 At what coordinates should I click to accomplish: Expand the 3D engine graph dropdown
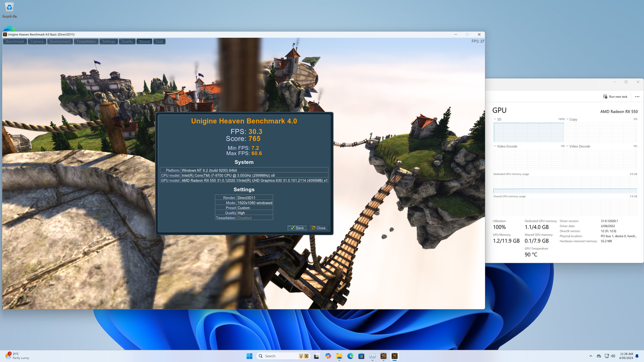[495, 119]
